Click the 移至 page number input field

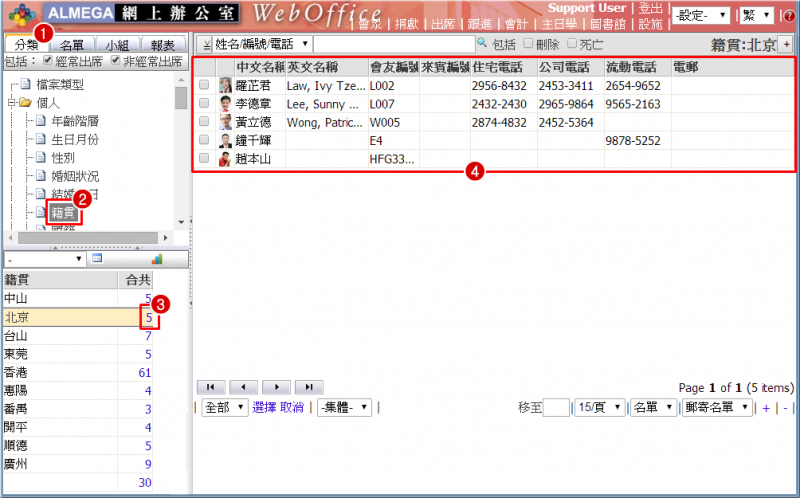pyautogui.click(x=556, y=408)
